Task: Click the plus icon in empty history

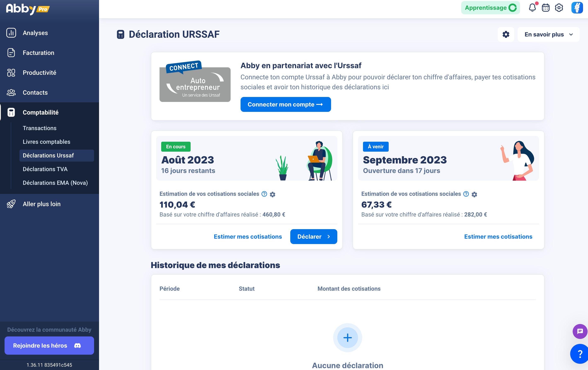Action: 347,338
